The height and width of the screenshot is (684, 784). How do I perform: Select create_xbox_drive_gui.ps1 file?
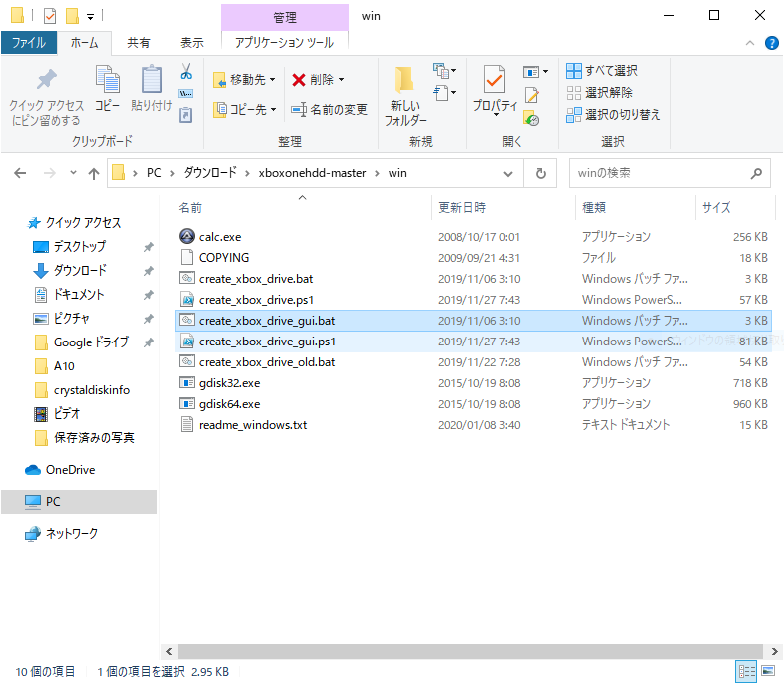click(473, 341)
